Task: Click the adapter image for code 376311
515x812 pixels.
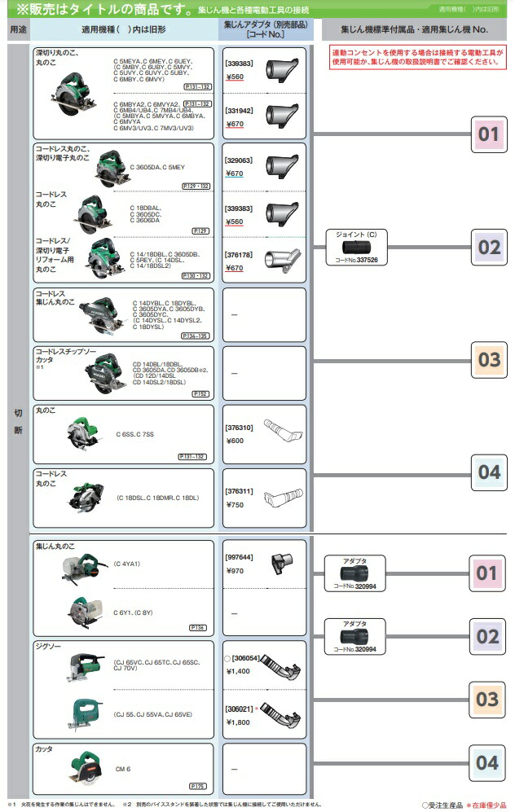Action: (283, 493)
